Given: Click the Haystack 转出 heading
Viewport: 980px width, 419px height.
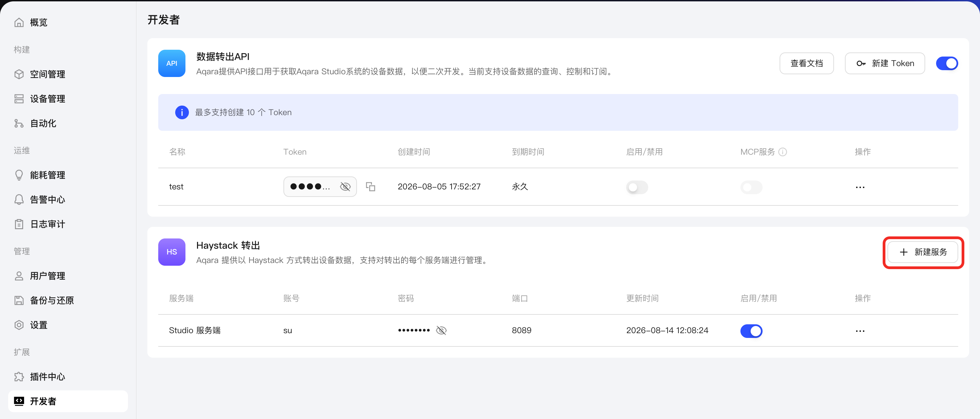Looking at the screenshot, I should coord(228,246).
